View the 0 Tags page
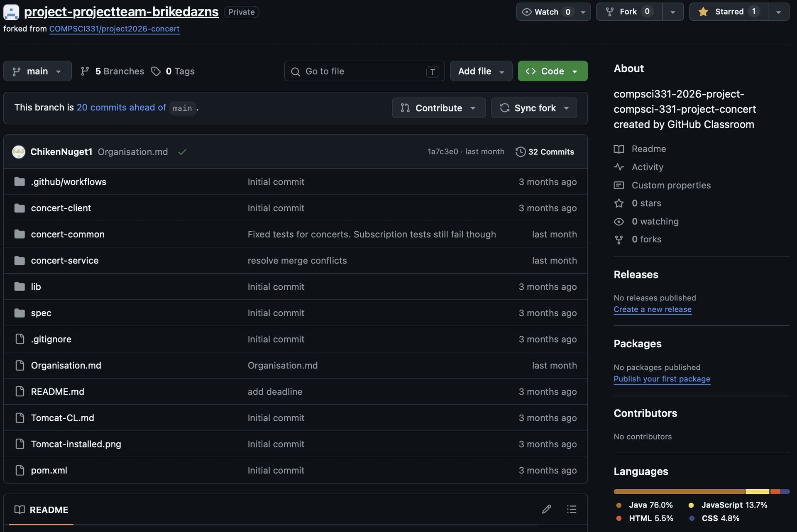This screenshot has width=797, height=532. (173, 71)
